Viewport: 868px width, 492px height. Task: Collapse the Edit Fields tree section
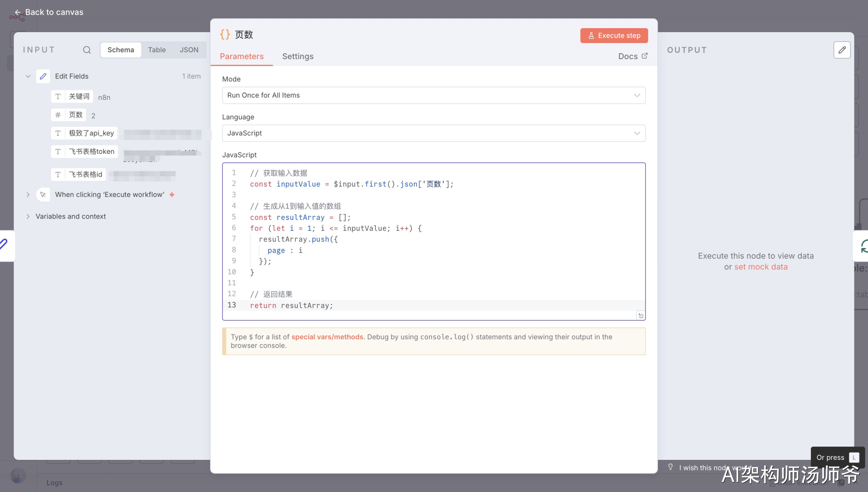tap(28, 76)
